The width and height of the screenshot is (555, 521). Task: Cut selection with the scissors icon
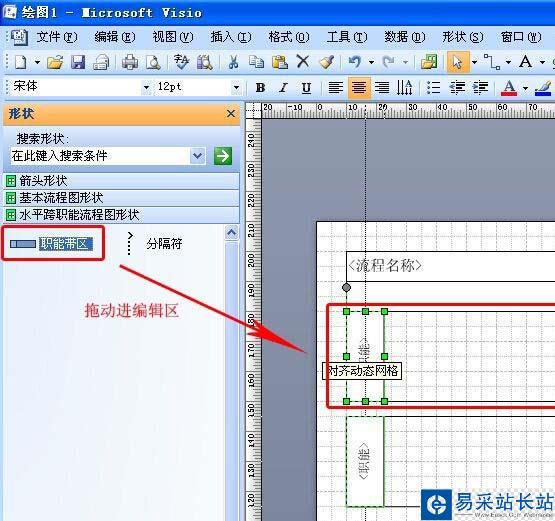click(x=233, y=62)
